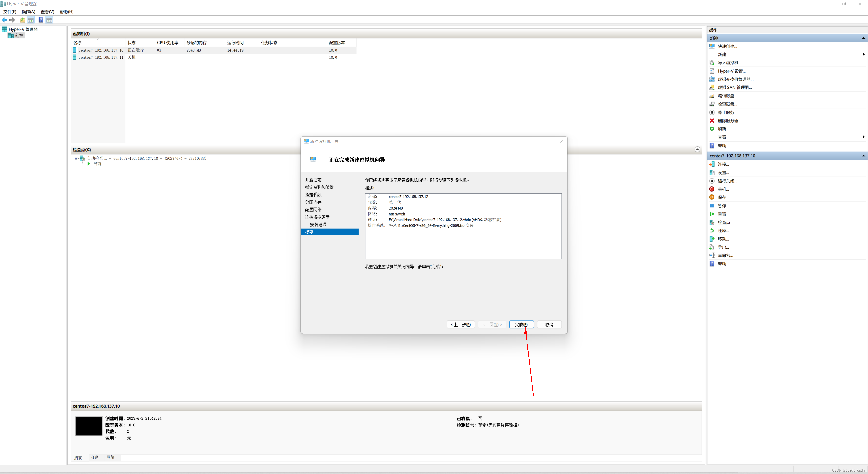Click the Turn Off (强行关闭) icon
This screenshot has height=474, width=868.
(x=712, y=181)
